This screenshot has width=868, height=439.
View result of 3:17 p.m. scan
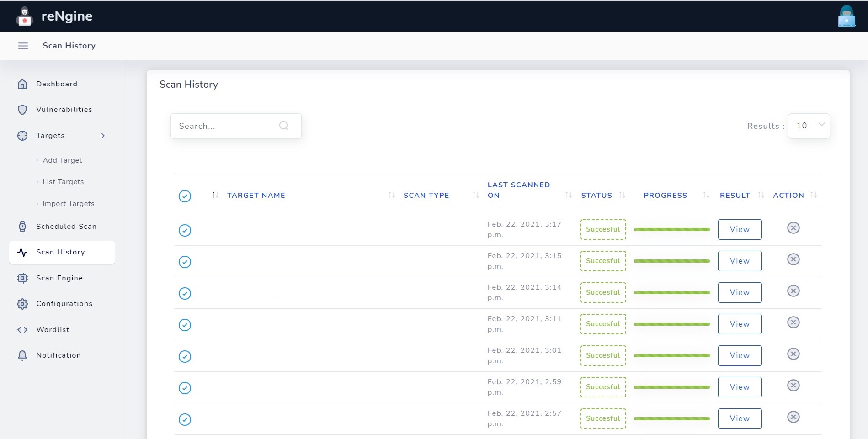pos(740,229)
